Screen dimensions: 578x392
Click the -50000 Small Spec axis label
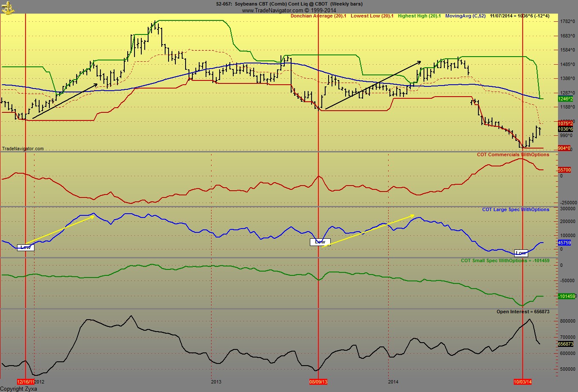567,280
